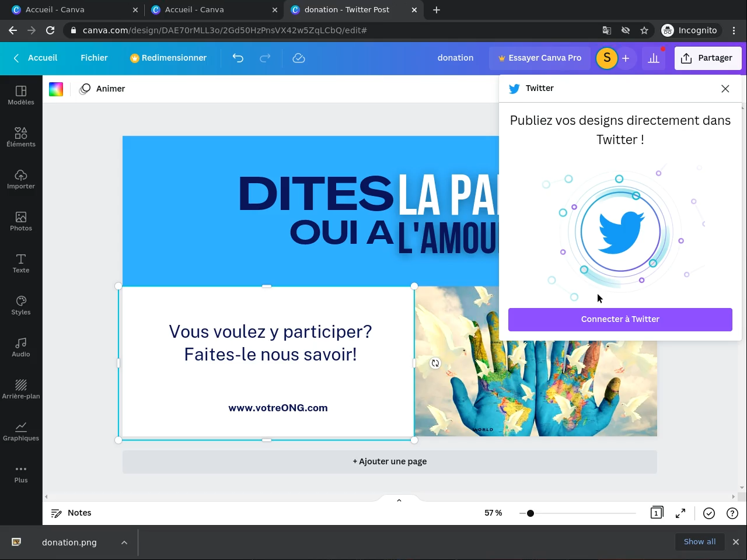The height and width of the screenshot is (560, 747).
Task: Click the Incognito profile indicator
Action: point(690,30)
